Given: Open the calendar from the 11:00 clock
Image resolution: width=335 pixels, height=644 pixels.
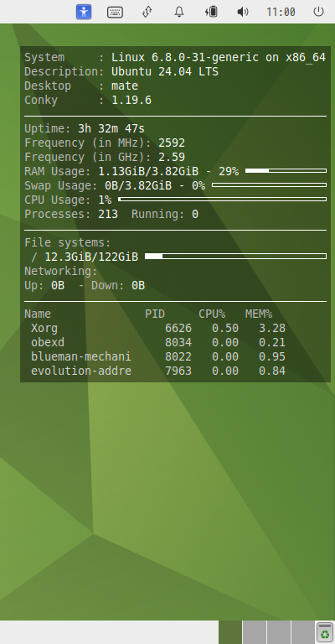Looking at the screenshot, I should tap(281, 12).
